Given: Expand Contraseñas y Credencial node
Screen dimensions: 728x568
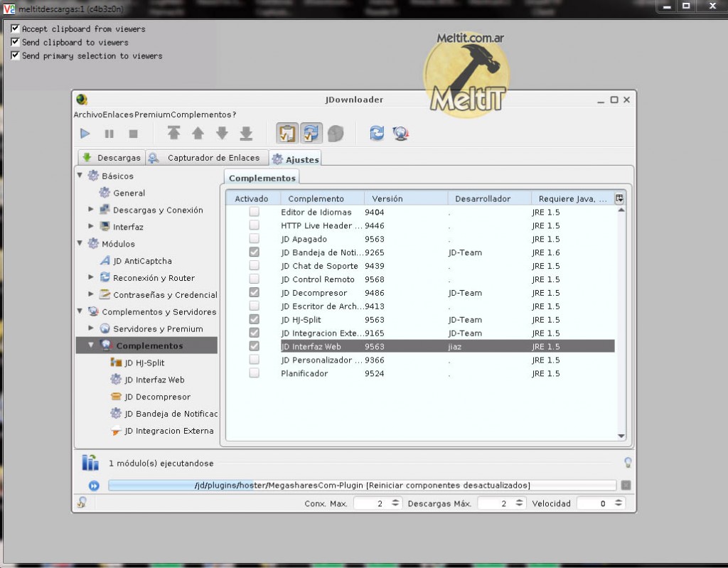Looking at the screenshot, I should click(x=91, y=294).
